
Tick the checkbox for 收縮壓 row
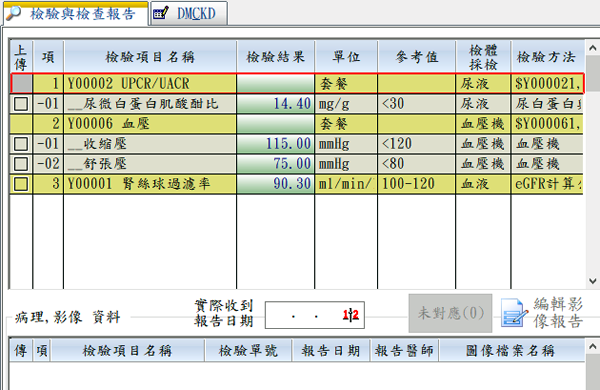pos(21,144)
